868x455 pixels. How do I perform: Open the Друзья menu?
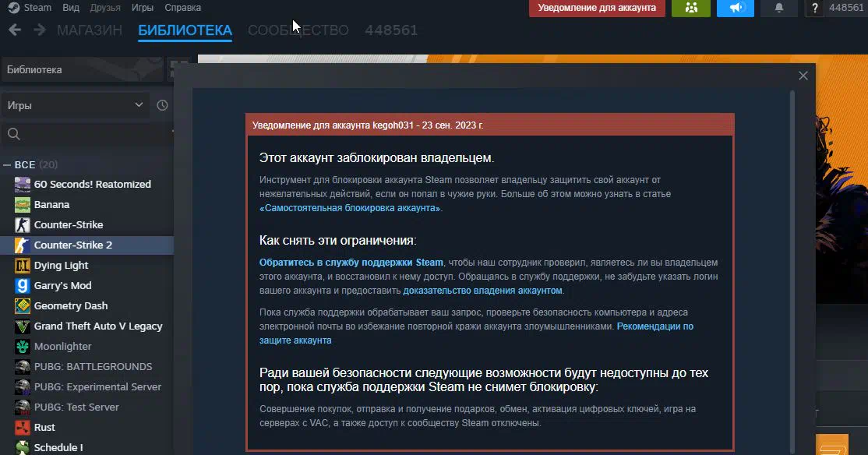[105, 8]
